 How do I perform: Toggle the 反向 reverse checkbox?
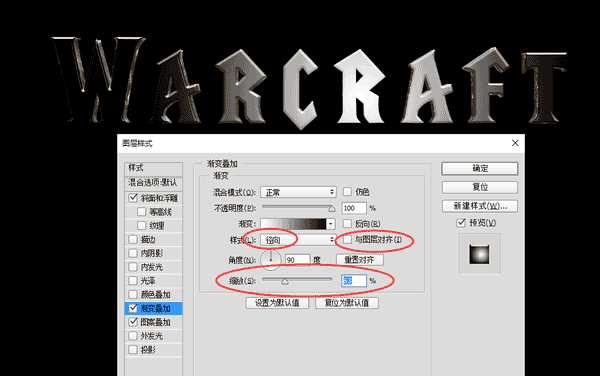(347, 223)
